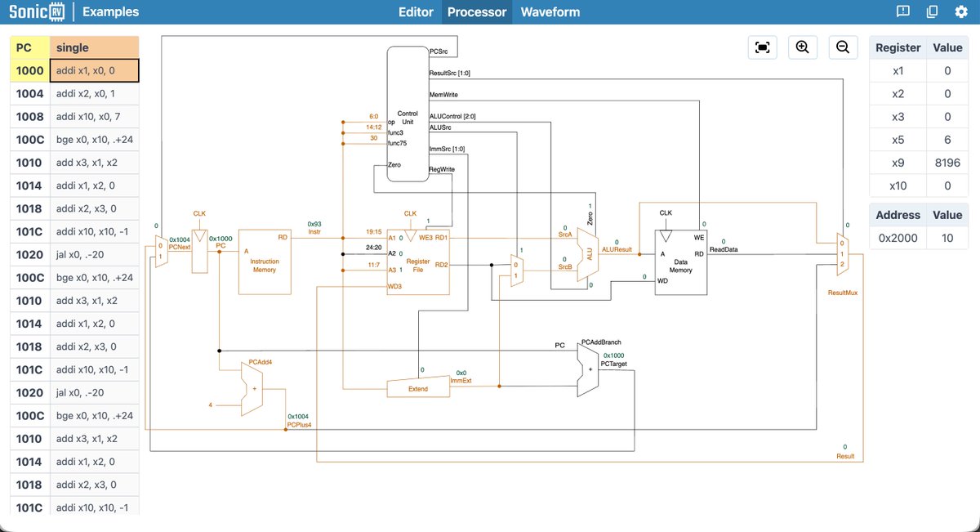Click memory value 10
Image resolution: width=980 pixels, height=532 pixels.
click(948, 238)
